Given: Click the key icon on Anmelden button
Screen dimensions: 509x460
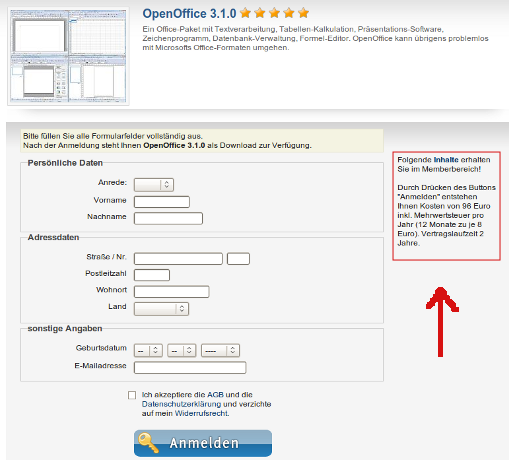Looking at the screenshot, I should pos(148,443).
